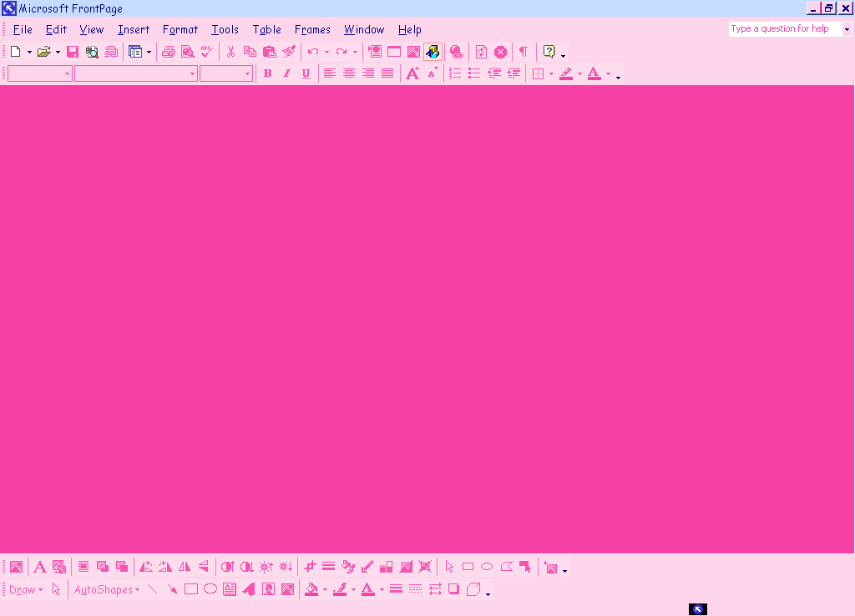Viewport: 855px width, 616px height.
Task: Click the 'Type a question for help' field
Action: [784, 28]
